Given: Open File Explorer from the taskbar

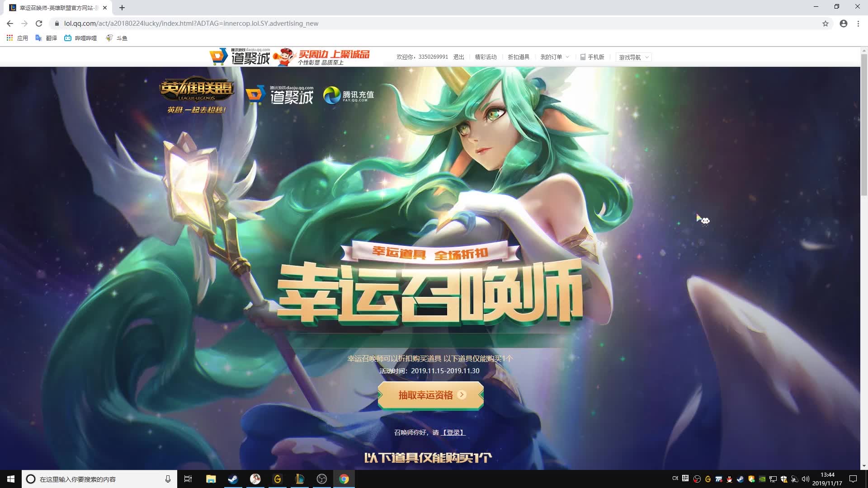Looking at the screenshot, I should tap(211, 479).
